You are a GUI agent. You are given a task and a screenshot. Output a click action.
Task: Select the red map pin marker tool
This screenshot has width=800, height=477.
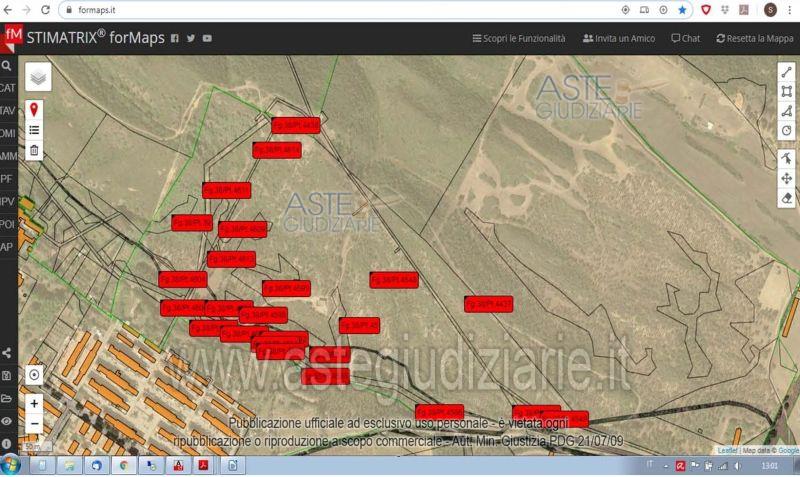coord(34,109)
